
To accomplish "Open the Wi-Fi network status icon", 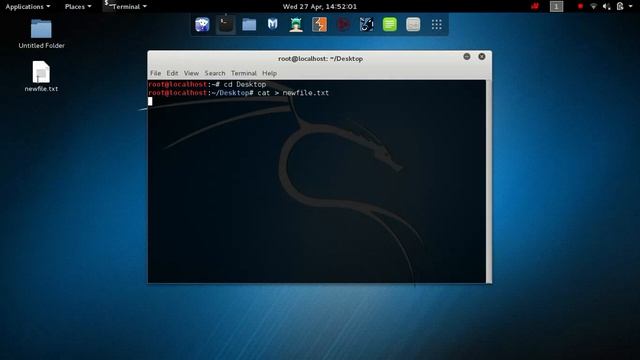I will tap(593, 6).
